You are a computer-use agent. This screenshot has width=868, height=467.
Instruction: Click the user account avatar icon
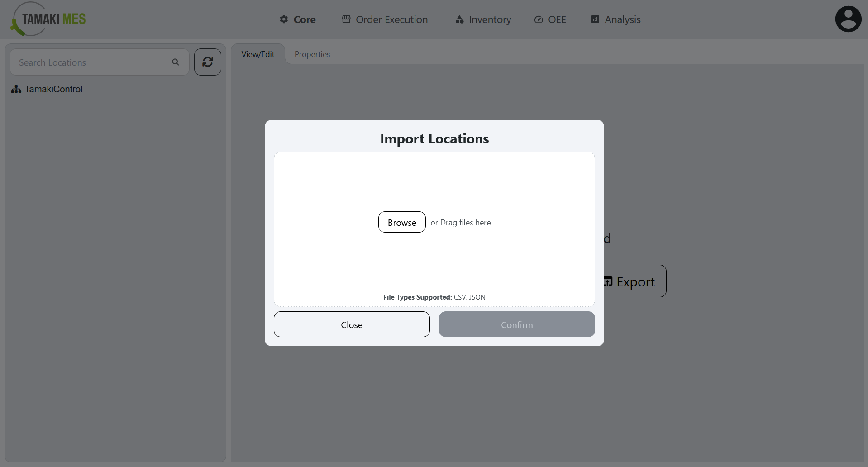(848, 19)
